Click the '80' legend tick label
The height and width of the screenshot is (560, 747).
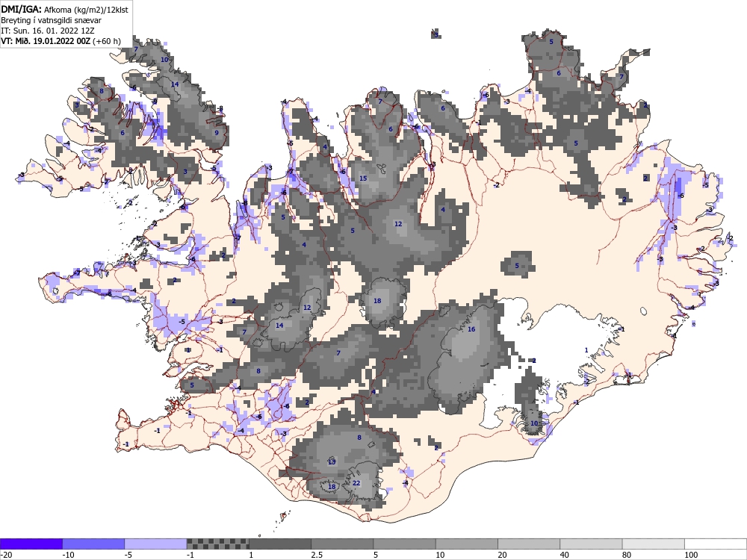[627, 555]
